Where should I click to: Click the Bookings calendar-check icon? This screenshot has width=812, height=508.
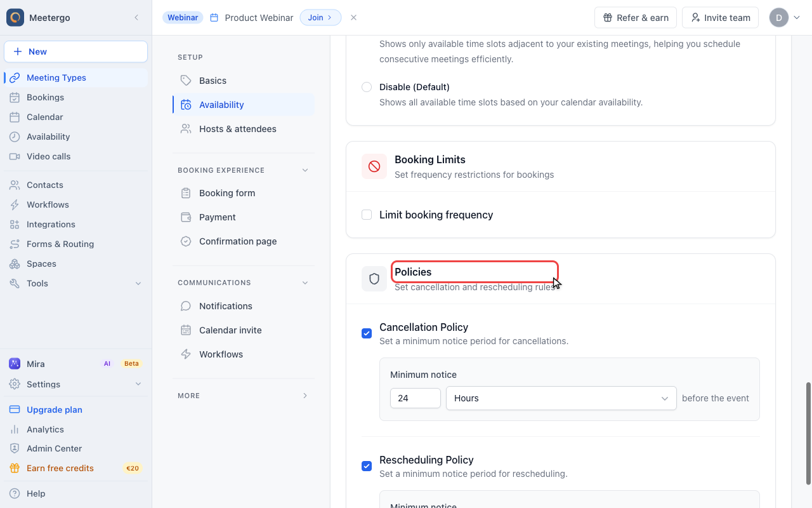(x=15, y=97)
